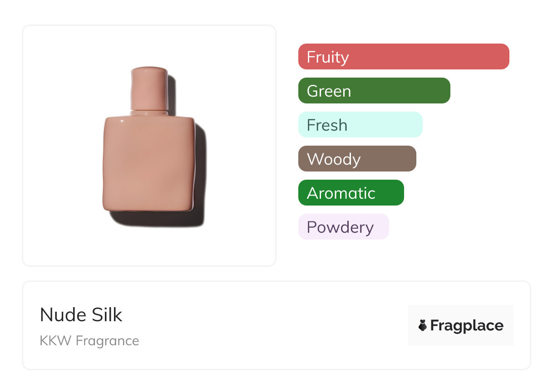Screen dimensions: 553x392
Task: Pick the brown Woody accord bar
Action: 357,159
